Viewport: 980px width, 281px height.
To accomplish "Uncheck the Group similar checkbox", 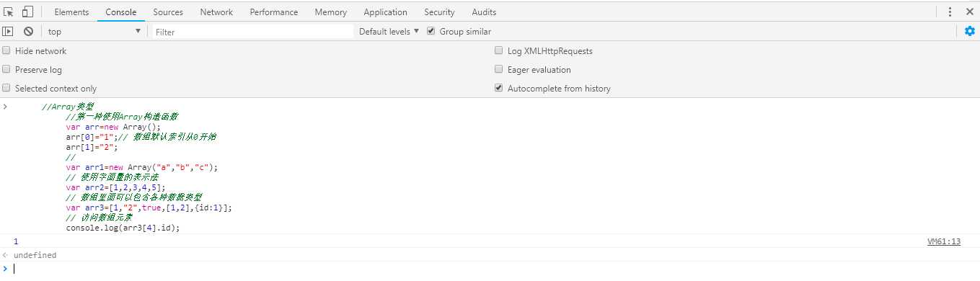I will click(431, 31).
